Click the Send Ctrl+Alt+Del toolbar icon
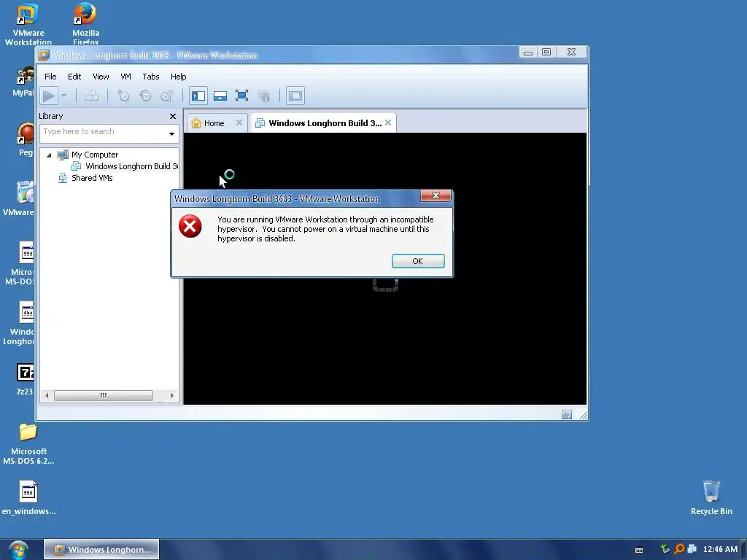The width and height of the screenshot is (747, 560). click(91, 96)
